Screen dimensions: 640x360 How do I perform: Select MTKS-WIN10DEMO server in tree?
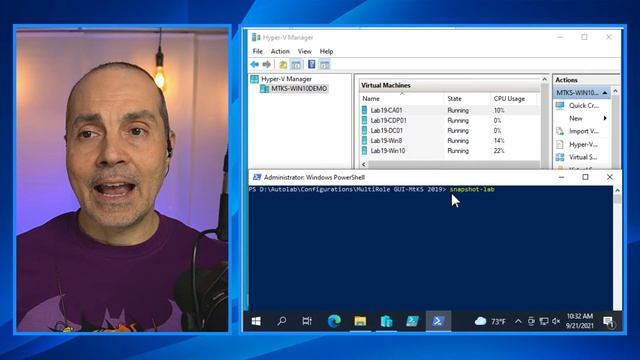tap(299, 89)
